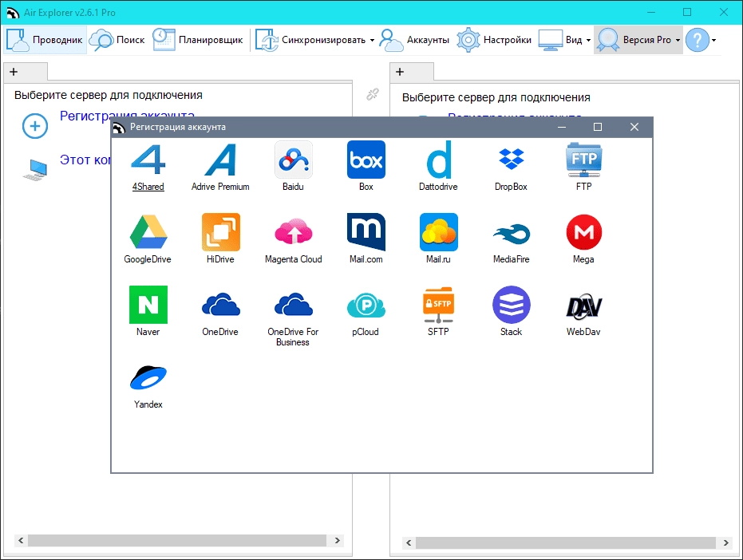Select the Baidu cloud icon

294,160
